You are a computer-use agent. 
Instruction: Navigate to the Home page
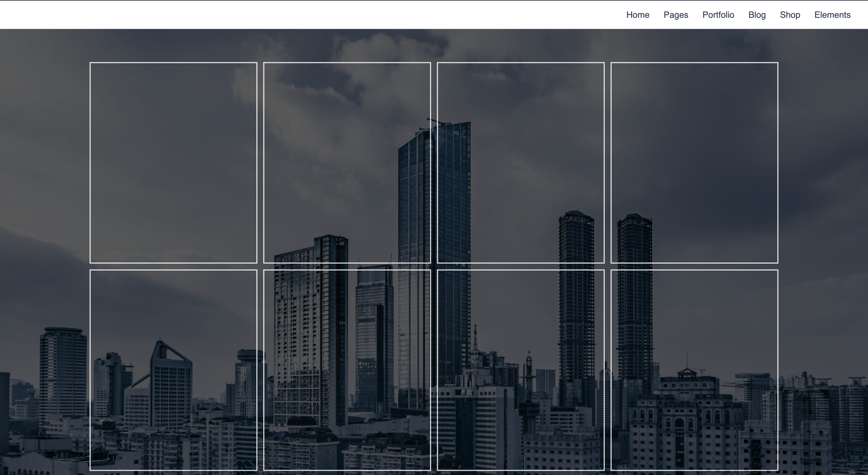point(638,15)
